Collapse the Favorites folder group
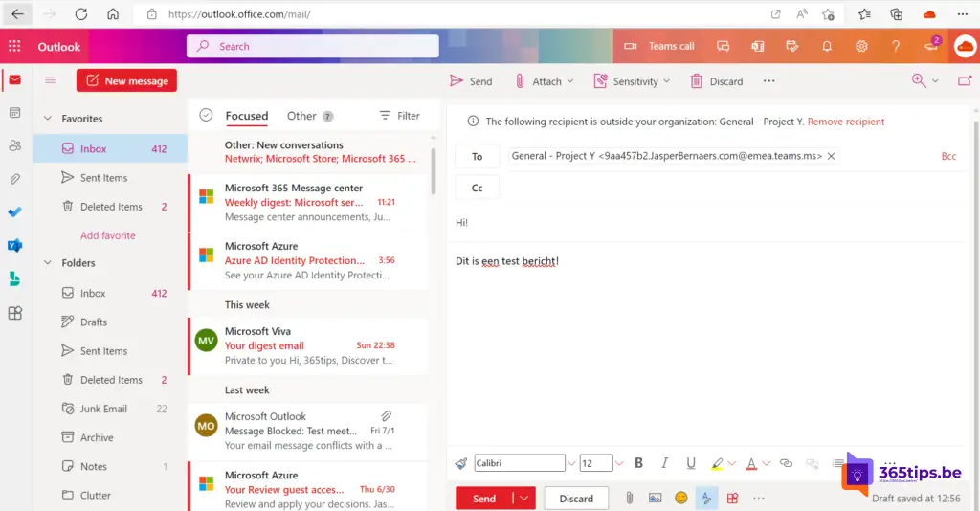 48,119
